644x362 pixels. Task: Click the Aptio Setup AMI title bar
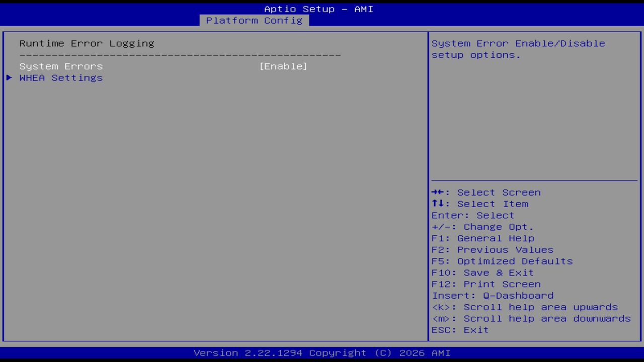click(318, 9)
